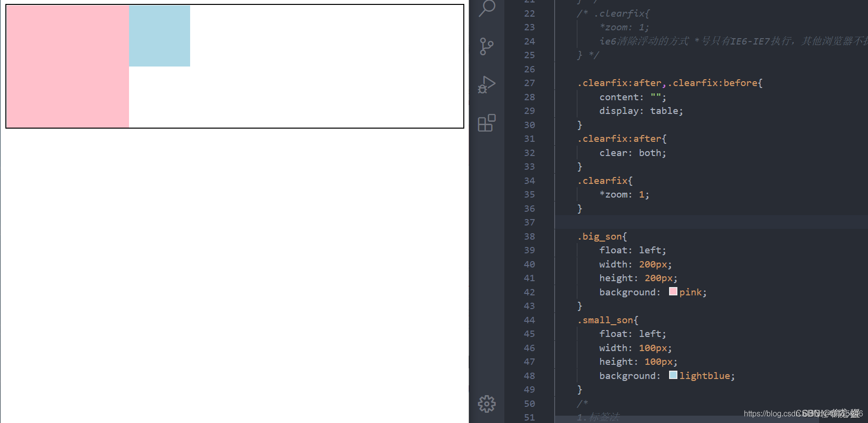Click the '*zoom: 1;' line 35 declaration
Screen dimensions: 868x423
624,195
